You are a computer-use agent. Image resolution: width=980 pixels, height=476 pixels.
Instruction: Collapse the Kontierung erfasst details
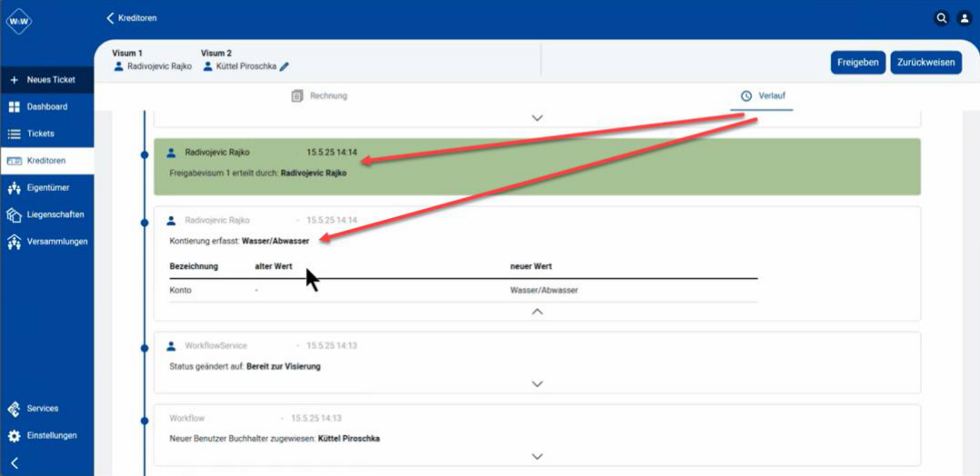coord(537,311)
